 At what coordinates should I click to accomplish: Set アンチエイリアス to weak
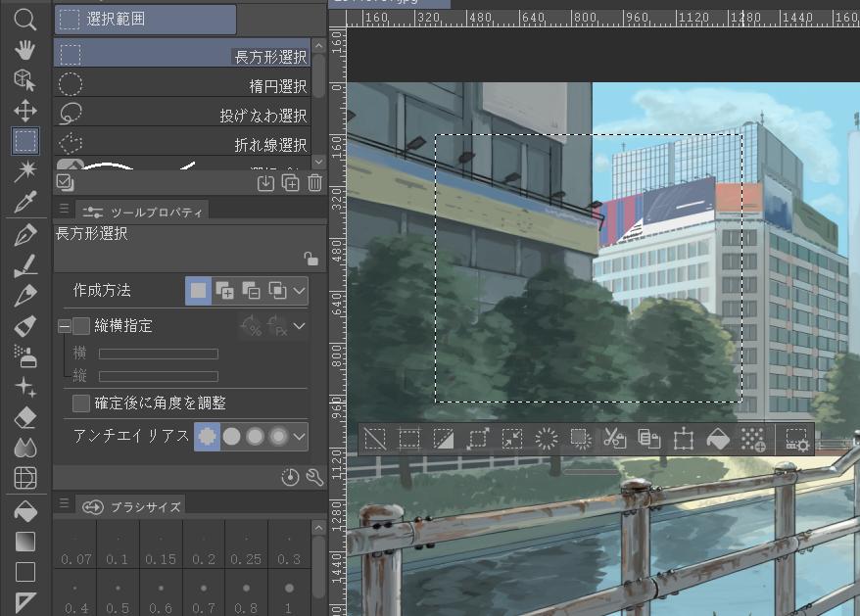coord(231,437)
